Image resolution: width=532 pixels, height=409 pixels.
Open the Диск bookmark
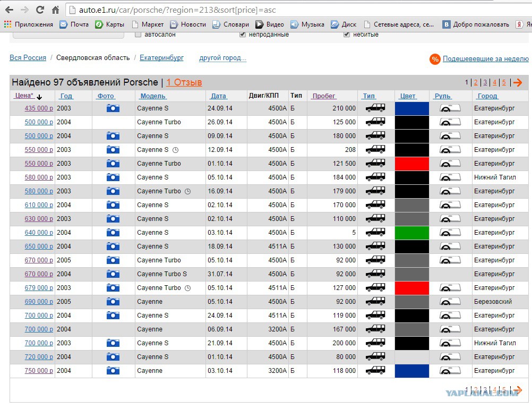point(344,24)
